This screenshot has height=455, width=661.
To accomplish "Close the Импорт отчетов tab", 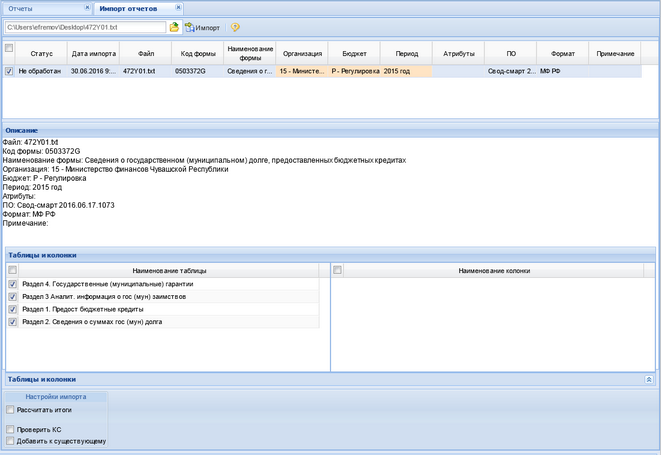I will (x=178, y=8).
